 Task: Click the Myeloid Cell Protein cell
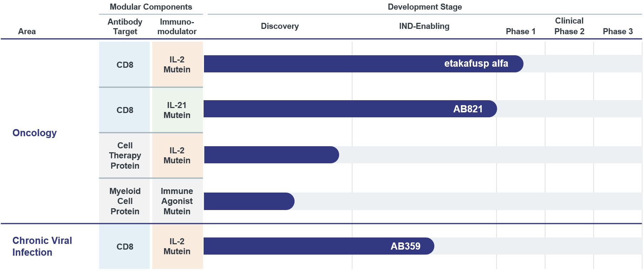(x=124, y=201)
